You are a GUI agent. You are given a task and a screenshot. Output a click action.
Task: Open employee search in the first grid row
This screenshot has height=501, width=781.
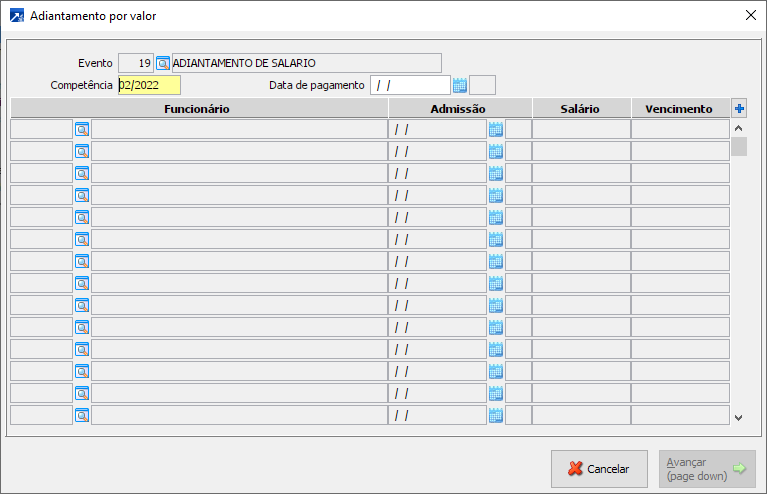click(82, 129)
